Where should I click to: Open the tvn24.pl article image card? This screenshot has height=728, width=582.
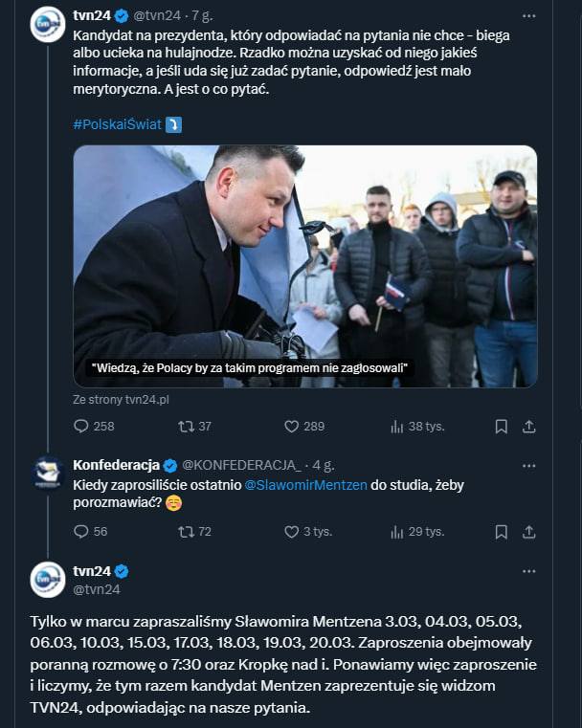305,267
